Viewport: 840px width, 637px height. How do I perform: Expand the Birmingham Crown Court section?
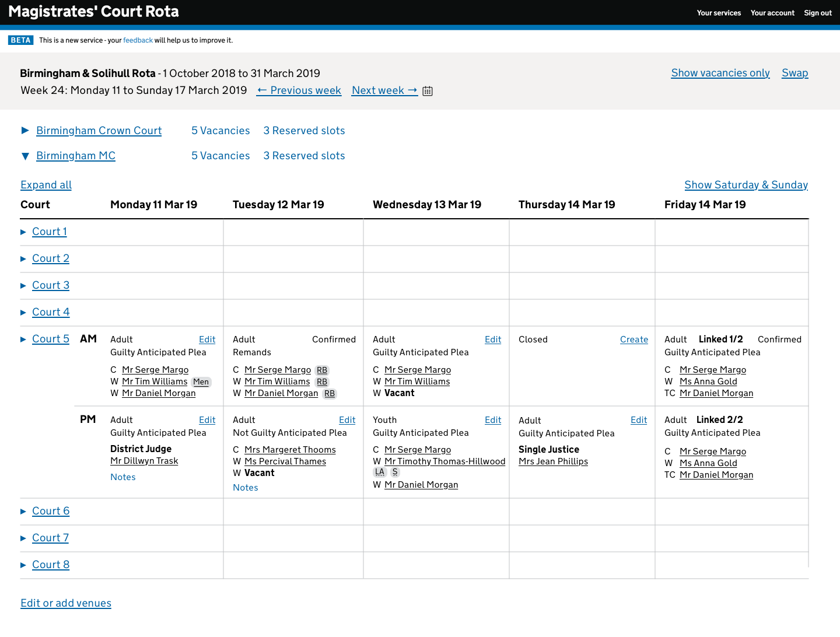(x=99, y=131)
